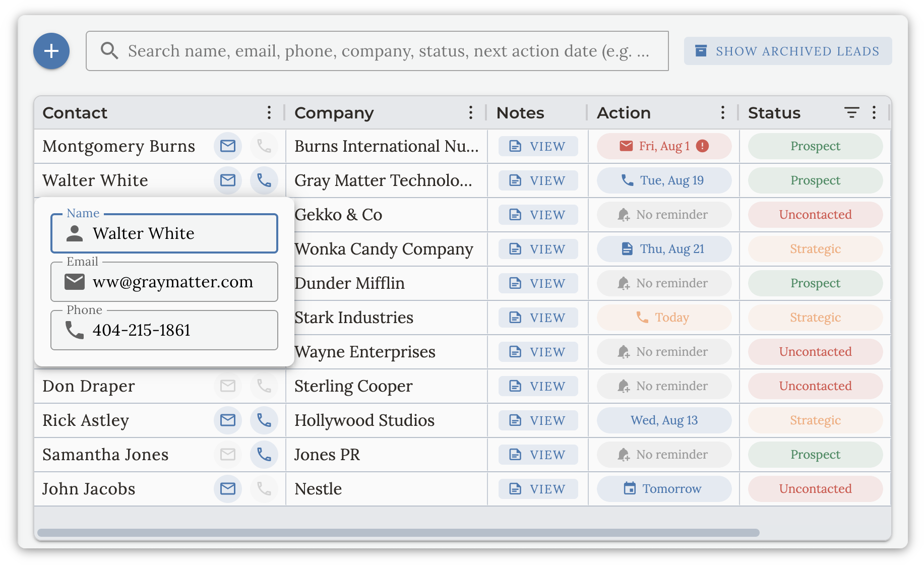Open the Status column three-dot menu
This screenshot has height=565, width=924.
[874, 113]
